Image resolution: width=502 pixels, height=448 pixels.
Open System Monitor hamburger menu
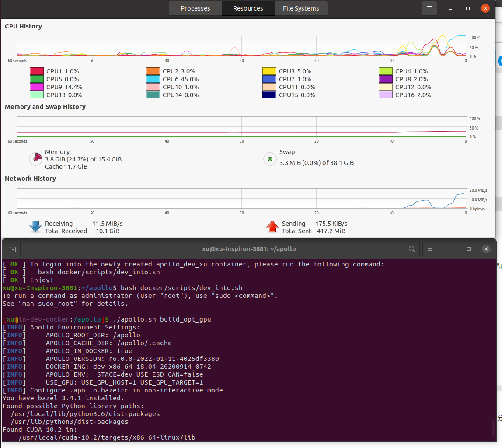429,8
